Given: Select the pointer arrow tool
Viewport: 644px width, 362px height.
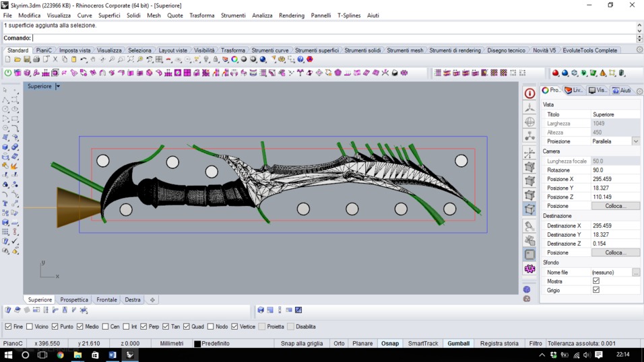Looking at the screenshot, I should (x=5, y=90).
